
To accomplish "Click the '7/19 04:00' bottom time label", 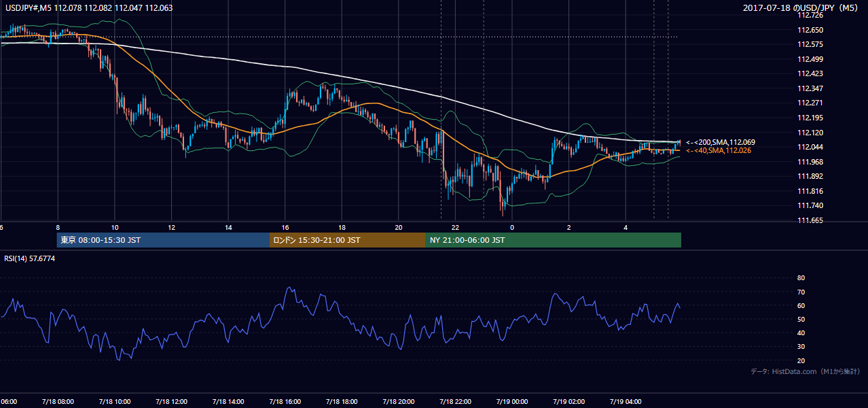I will tap(625, 402).
